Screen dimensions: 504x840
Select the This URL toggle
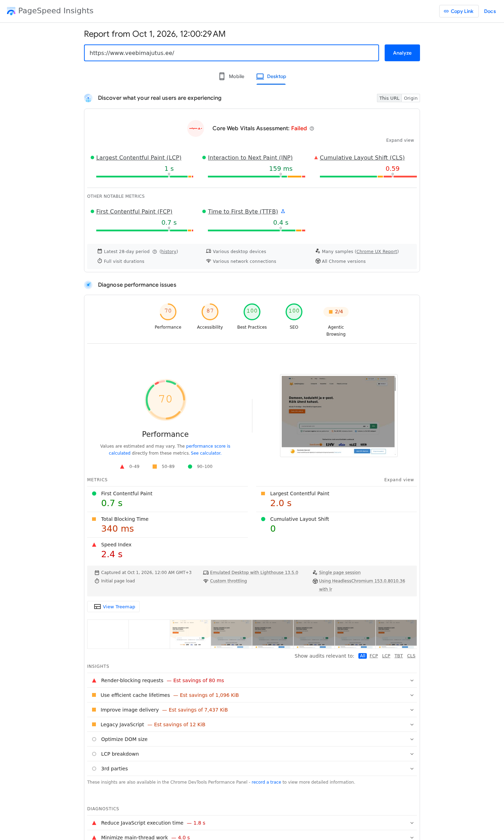point(389,98)
